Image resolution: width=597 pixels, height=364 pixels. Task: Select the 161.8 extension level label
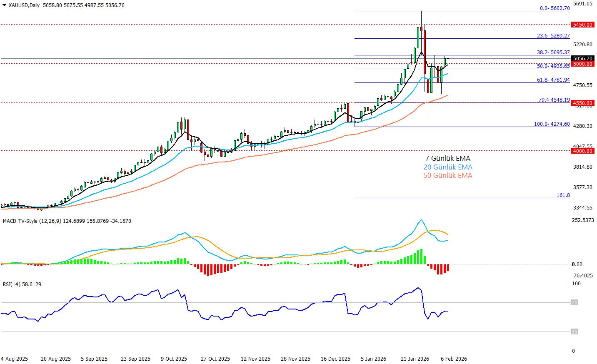pyautogui.click(x=563, y=195)
